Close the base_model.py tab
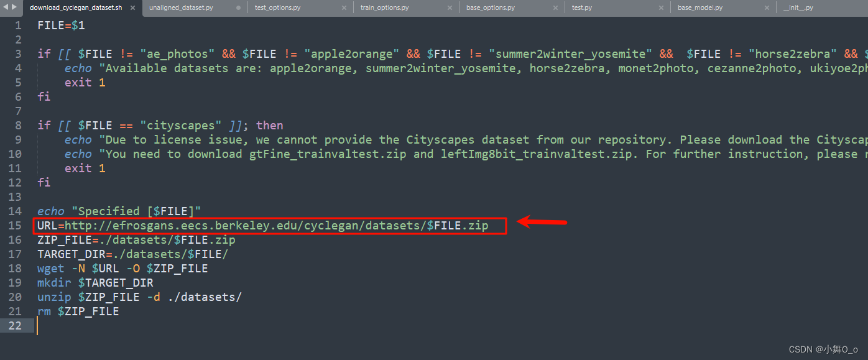The image size is (868, 360). coord(767,8)
